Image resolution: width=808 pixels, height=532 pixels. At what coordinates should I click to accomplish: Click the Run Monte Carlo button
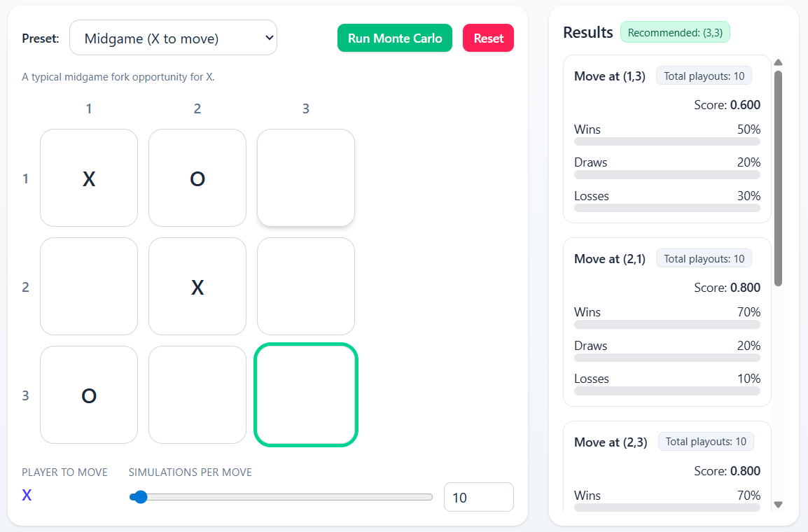[x=395, y=38]
